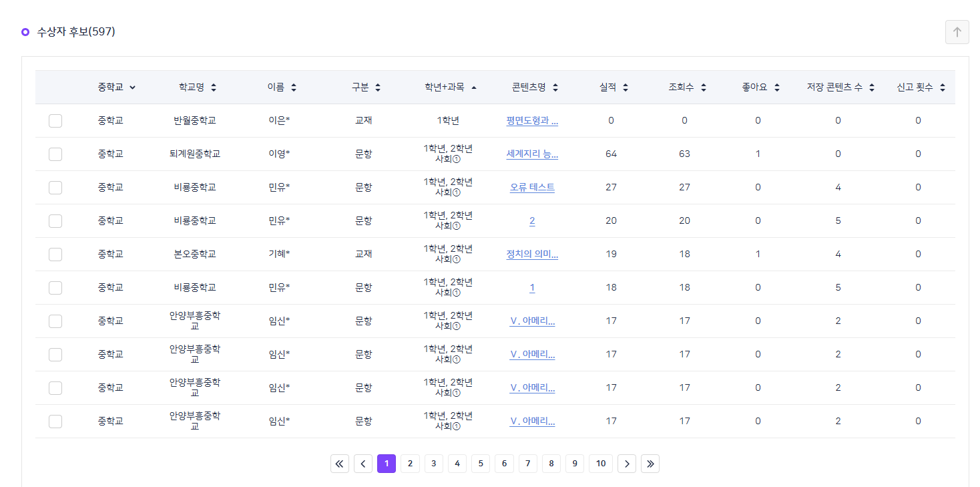980x487 pixels.
Task: Open the 정치의 의미 content link
Action: coord(532,255)
